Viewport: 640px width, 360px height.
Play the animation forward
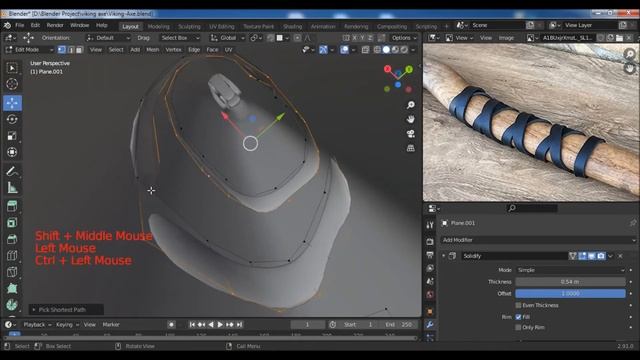click(x=220, y=325)
